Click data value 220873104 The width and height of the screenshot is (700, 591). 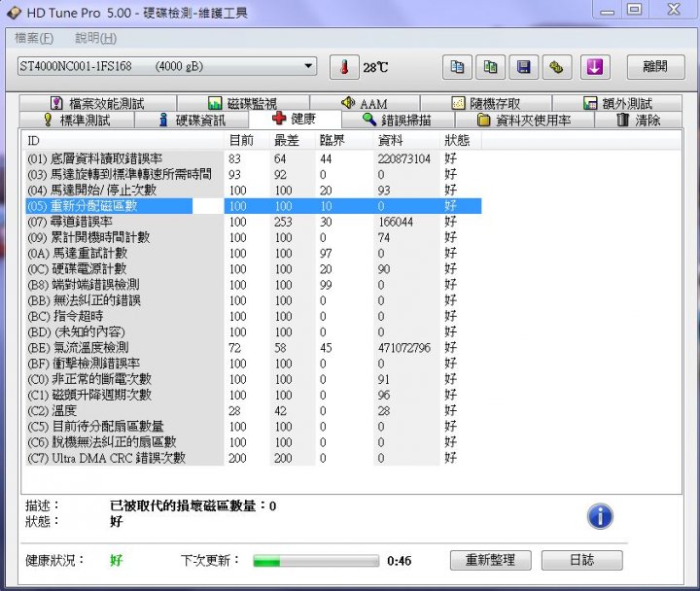pyautogui.click(x=404, y=158)
